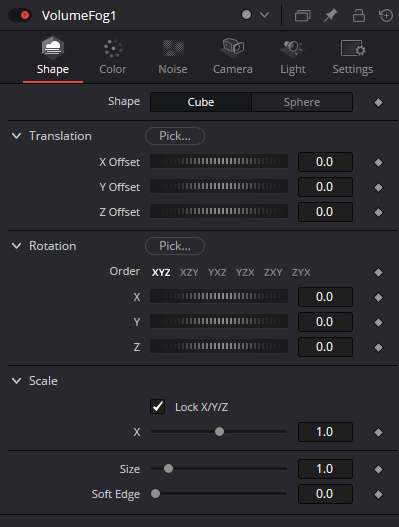Click the Z Offset value field

click(x=325, y=212)
